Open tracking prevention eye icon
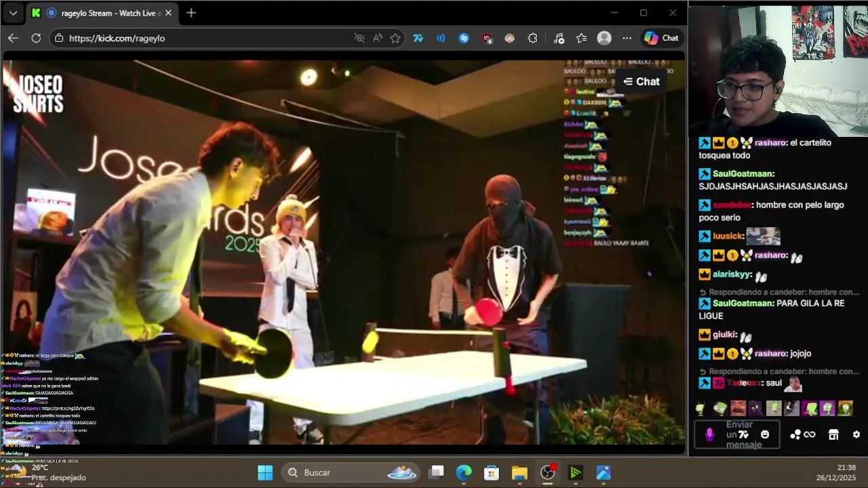This screenshot has width=868, height=488. coord(359,38)
